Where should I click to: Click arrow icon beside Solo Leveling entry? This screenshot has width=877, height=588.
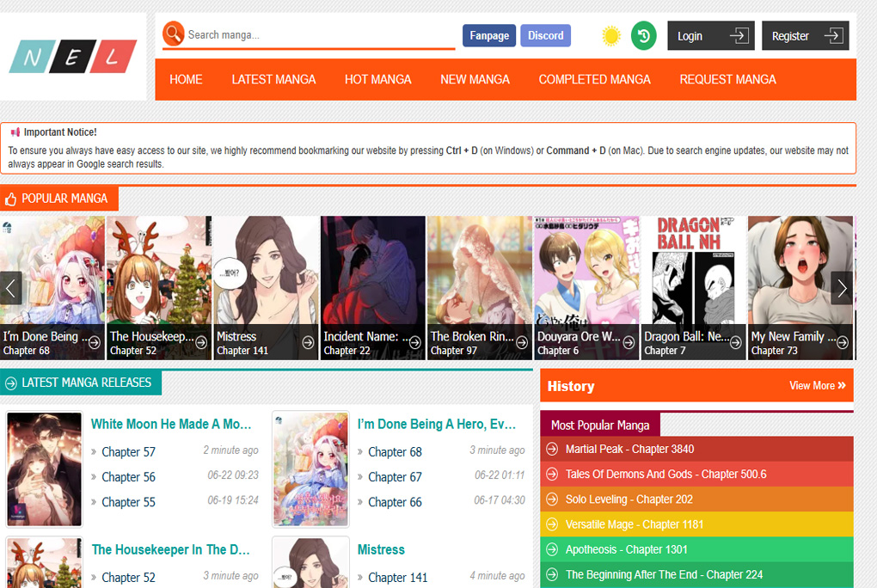552,499
